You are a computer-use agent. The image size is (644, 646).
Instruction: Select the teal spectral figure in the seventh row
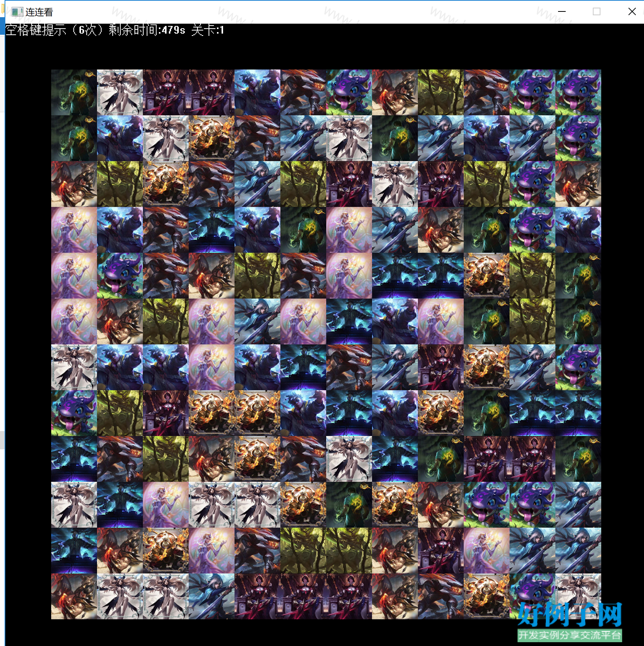303,367
